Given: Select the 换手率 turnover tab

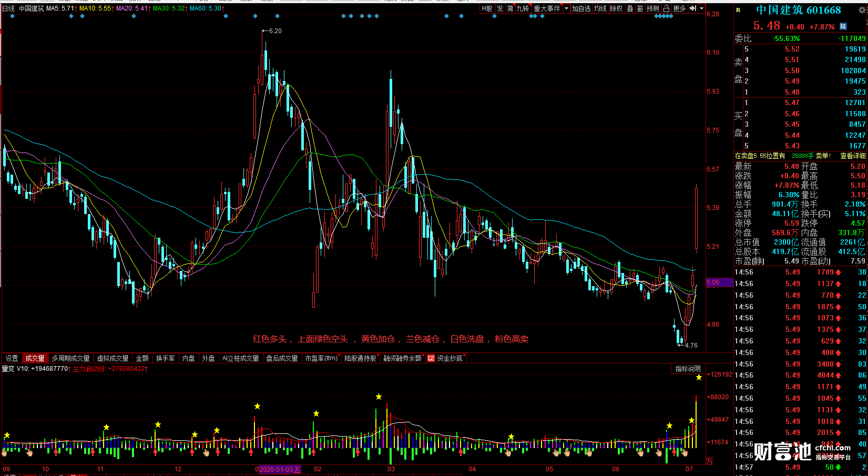Looking at the screenshot, I should coord(166,358).
